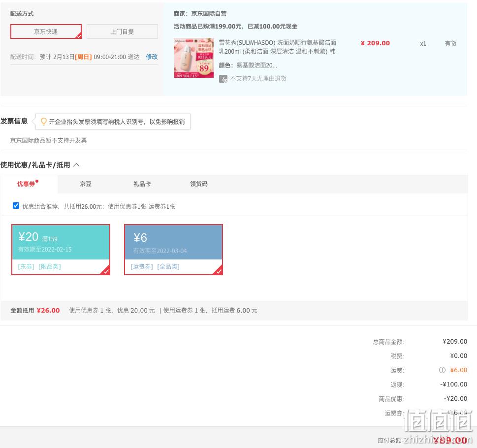Collapse the 使用优惠/礼品卡/抵用 section
Viewport: 477px width, 448px height.
click(x=76, y=165)
